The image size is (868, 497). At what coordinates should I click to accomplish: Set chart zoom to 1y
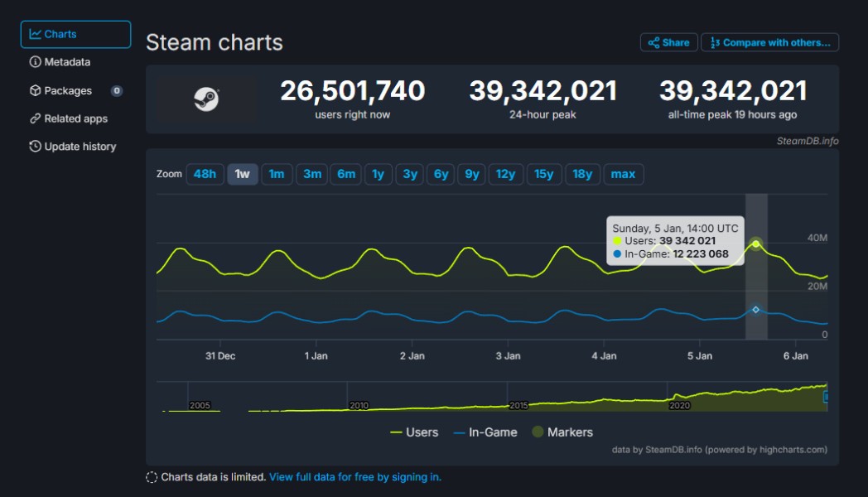378,174
